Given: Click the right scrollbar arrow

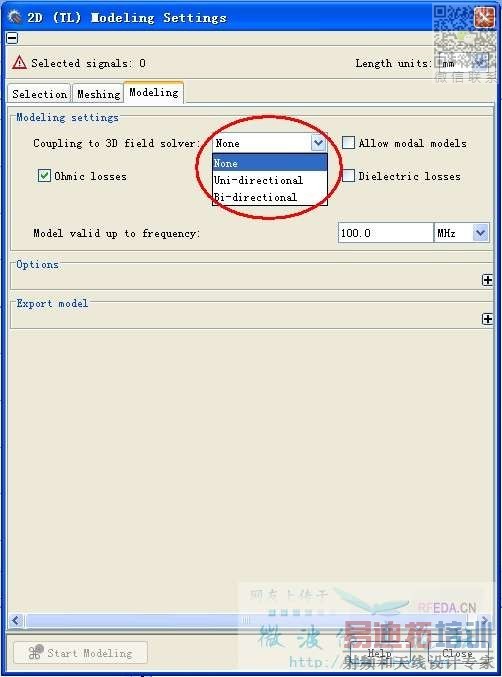Looking at the screenshot, I should (485, 621).
